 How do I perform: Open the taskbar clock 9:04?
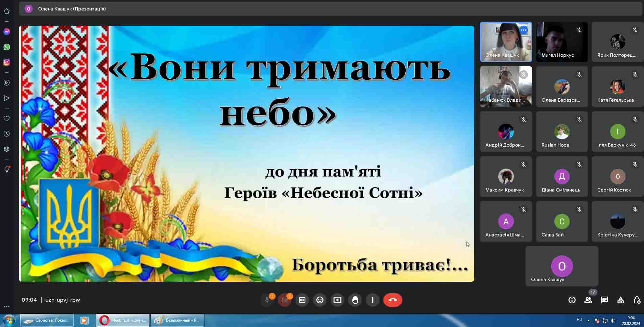631,321
